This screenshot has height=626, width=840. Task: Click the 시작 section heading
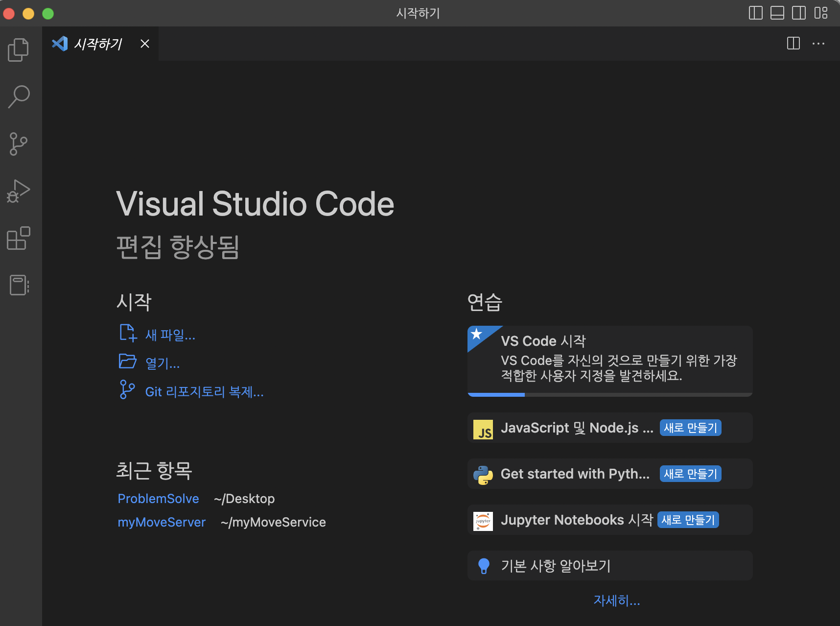(x=134, y=302)
